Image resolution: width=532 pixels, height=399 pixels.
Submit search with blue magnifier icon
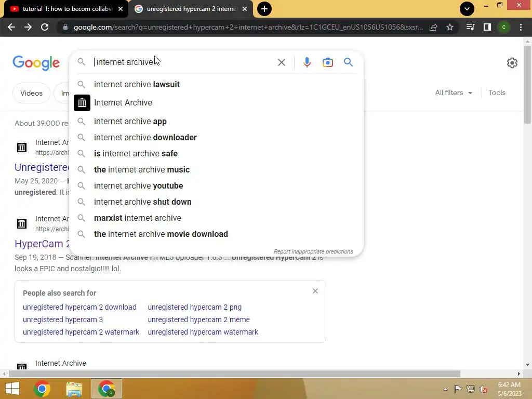click(348, 62)
